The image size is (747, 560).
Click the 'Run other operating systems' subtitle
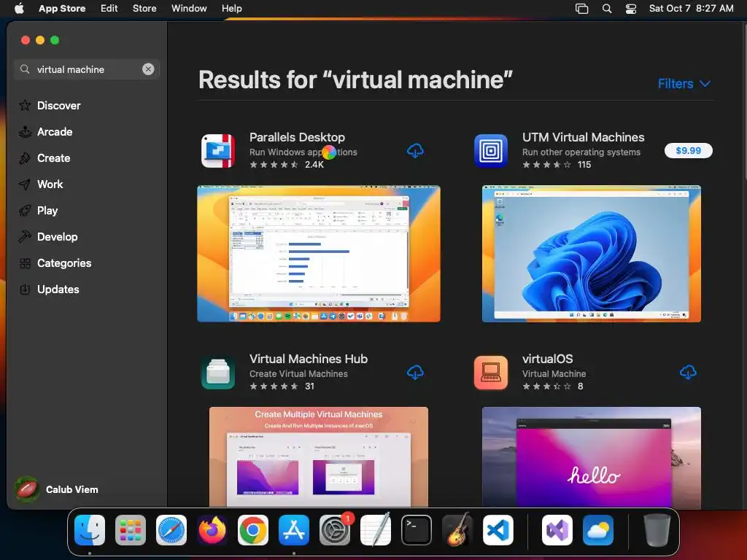[x=581, y=152]
